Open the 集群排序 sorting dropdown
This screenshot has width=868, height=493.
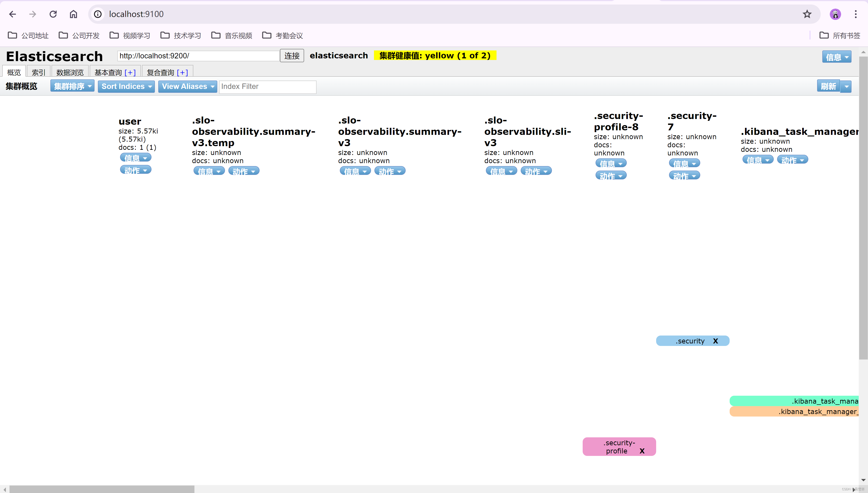(72, 86)
